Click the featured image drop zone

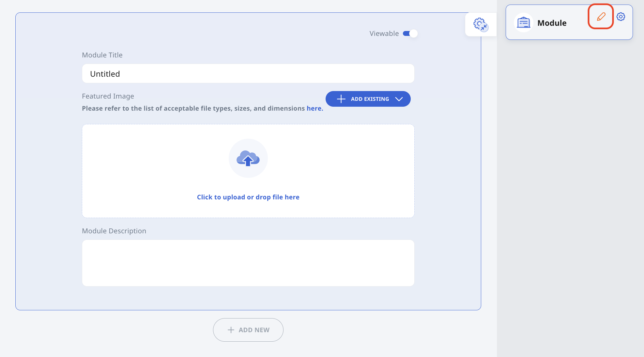(248, 171)
